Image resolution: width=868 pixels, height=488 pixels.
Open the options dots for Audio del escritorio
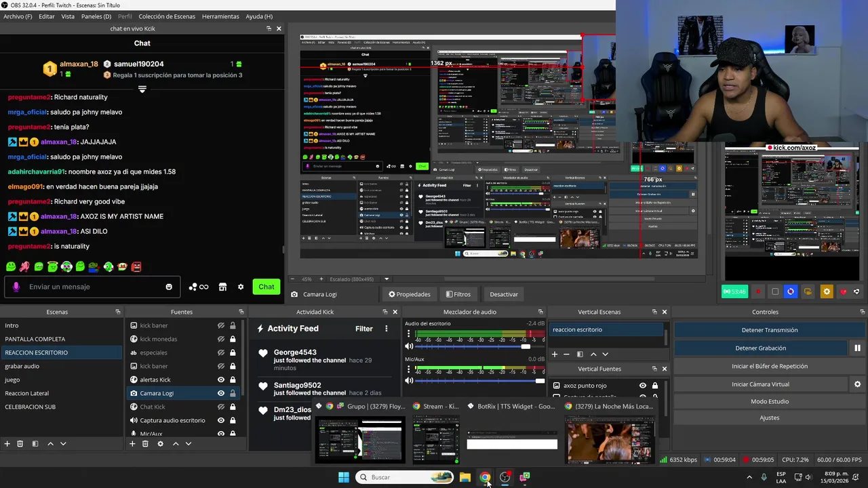pos(409,335)
